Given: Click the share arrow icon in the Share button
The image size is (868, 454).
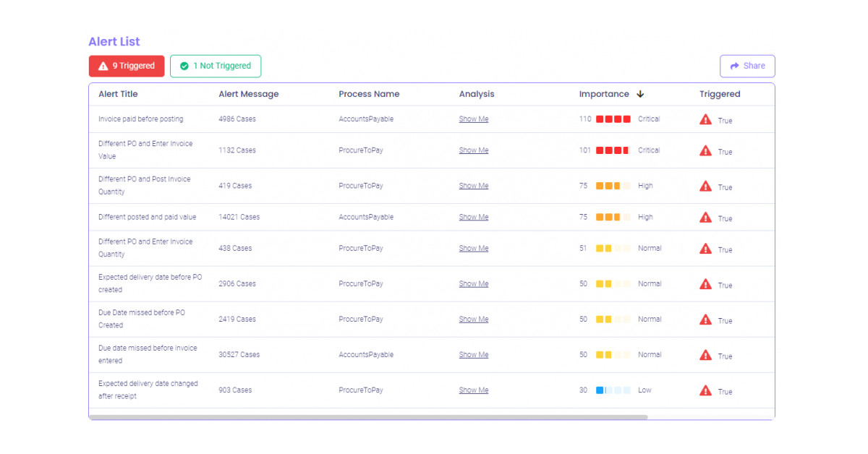Looking at the screenshot, I should pyautogui.click(x=736, y=66).
